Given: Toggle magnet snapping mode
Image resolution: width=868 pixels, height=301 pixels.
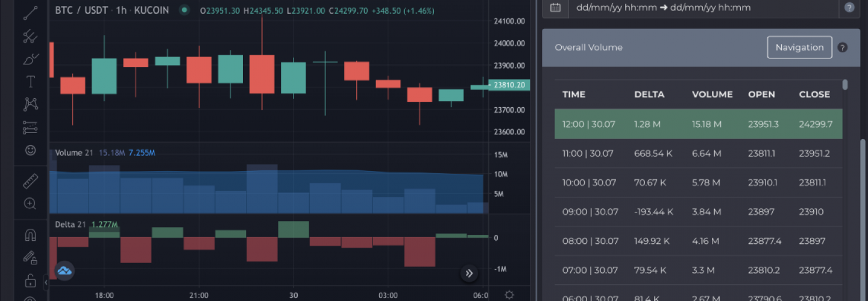Looking at the screenshot, I should click(x=30, y=235).
